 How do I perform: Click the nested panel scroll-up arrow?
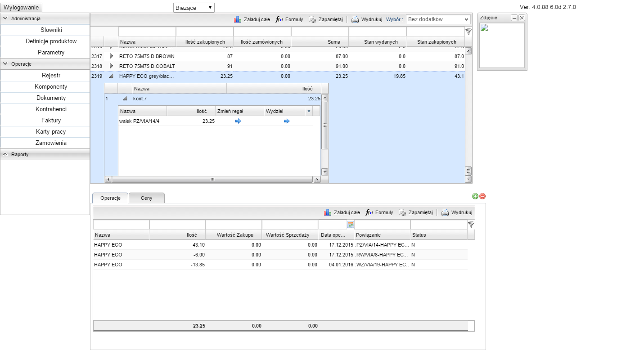coord(325,97)
